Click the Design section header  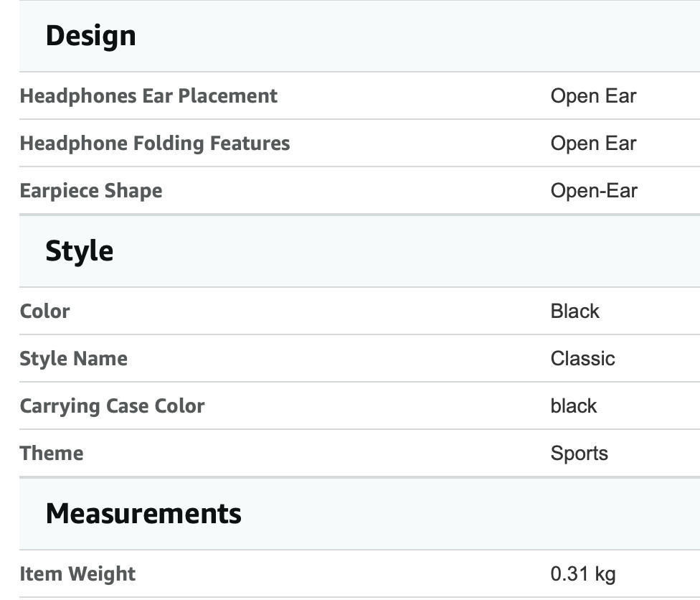point(359,36)
